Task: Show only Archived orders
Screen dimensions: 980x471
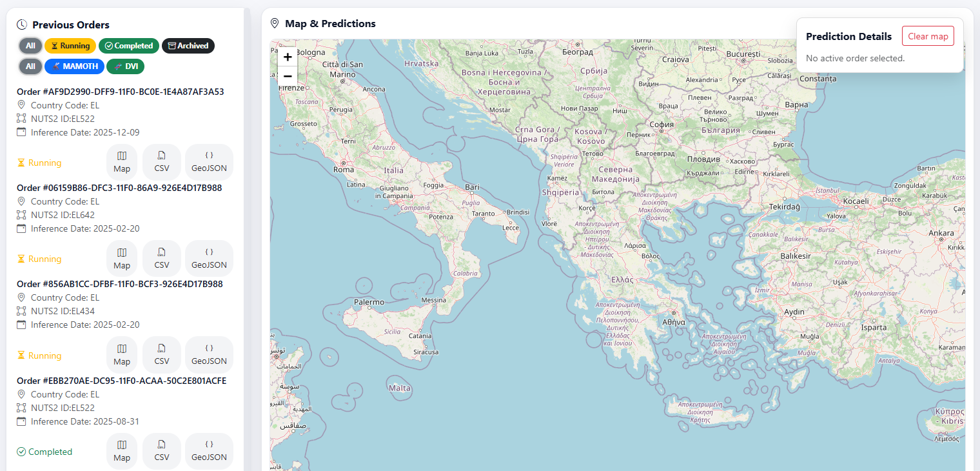Action: [x=188, y=46]
